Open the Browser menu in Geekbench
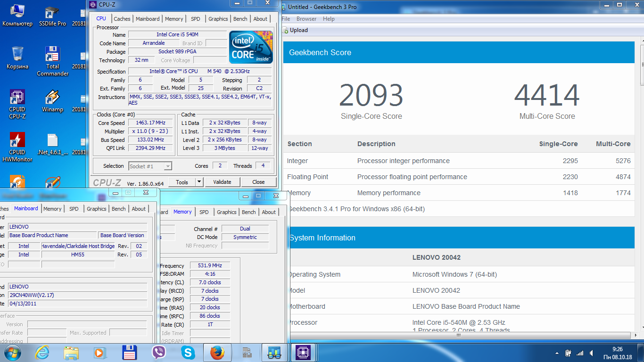 [306, 19]
